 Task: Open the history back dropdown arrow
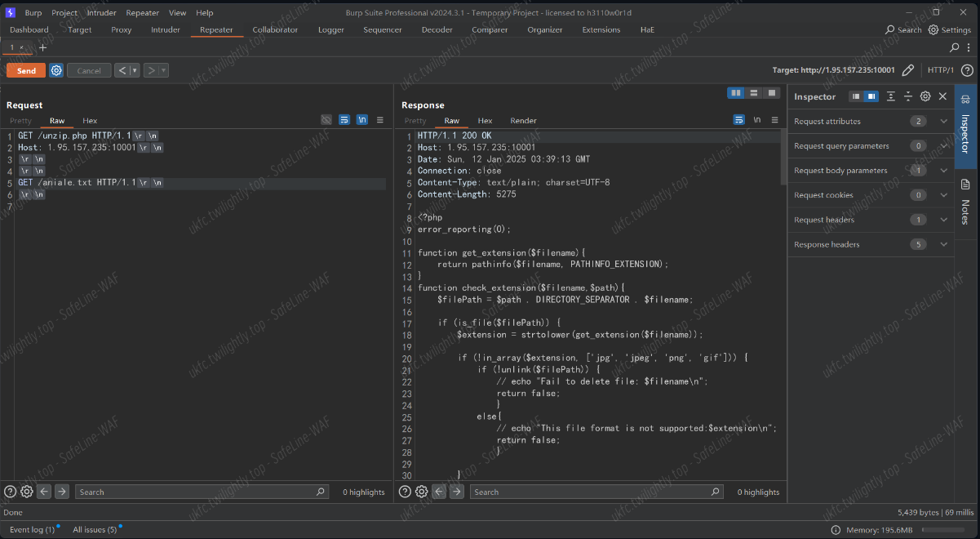135,70
